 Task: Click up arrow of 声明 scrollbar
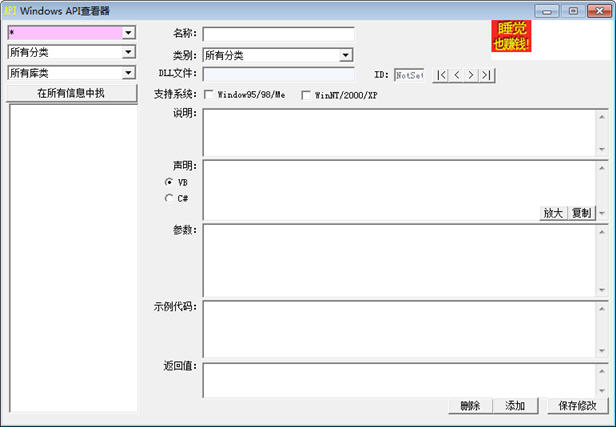[602, 168]
